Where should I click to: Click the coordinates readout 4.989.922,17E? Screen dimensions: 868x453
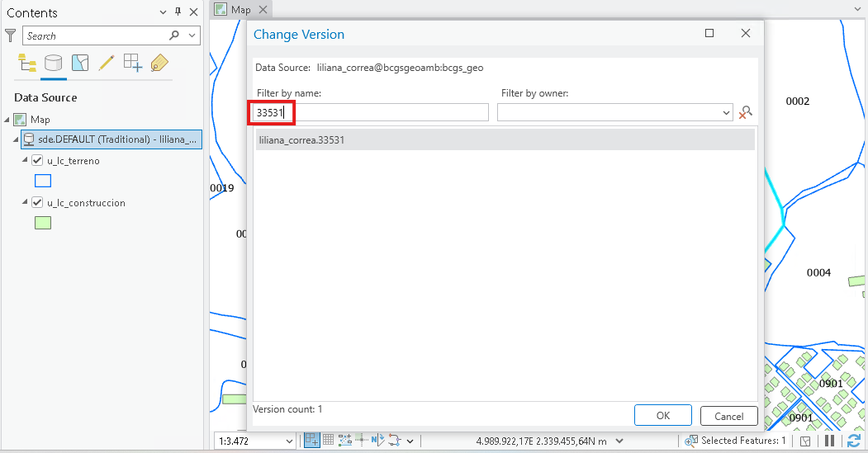(541, 441)
